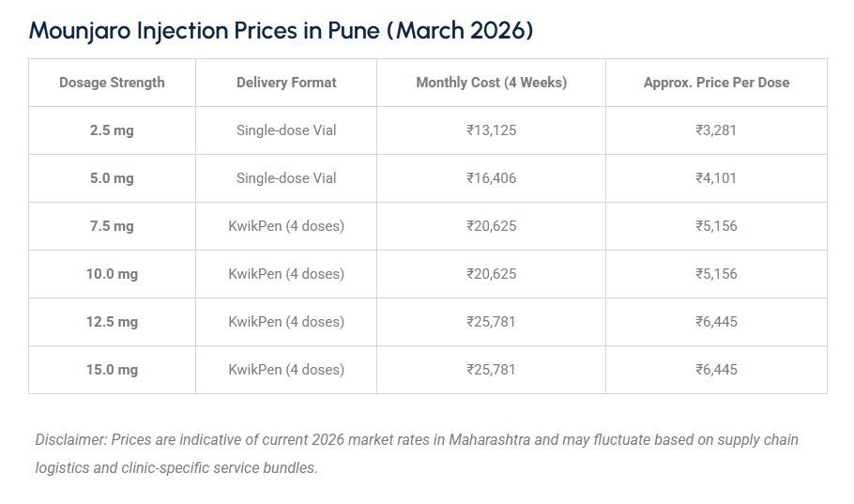This screenshot has height=504, width=854.
Task: Click the ₹13,125 monthly cost cell
Action: pos(491,130)
